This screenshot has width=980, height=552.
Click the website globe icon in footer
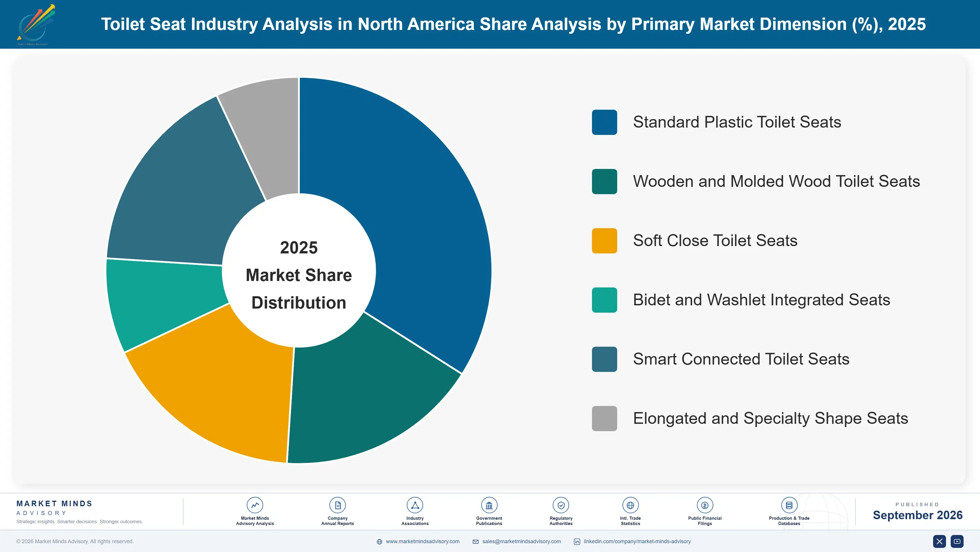pyautogui.click(x=379, y=542)
